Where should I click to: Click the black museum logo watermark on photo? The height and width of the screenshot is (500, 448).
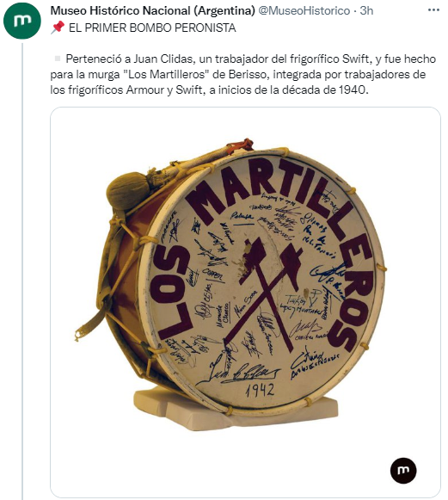(403, 471)
